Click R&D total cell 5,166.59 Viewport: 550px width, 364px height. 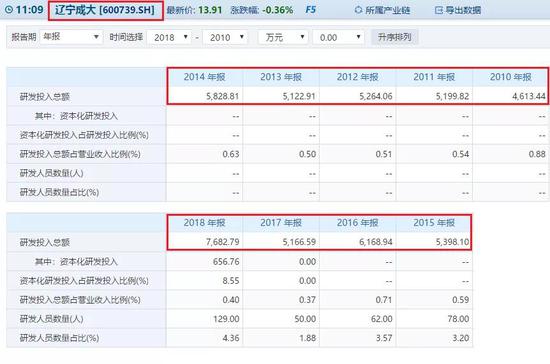299,242
